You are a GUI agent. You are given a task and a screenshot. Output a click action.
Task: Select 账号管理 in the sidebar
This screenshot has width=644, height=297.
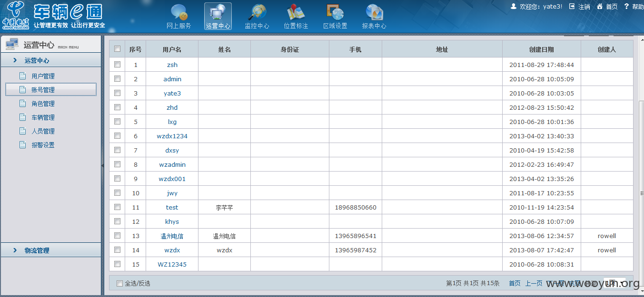(x=50, y=89)
